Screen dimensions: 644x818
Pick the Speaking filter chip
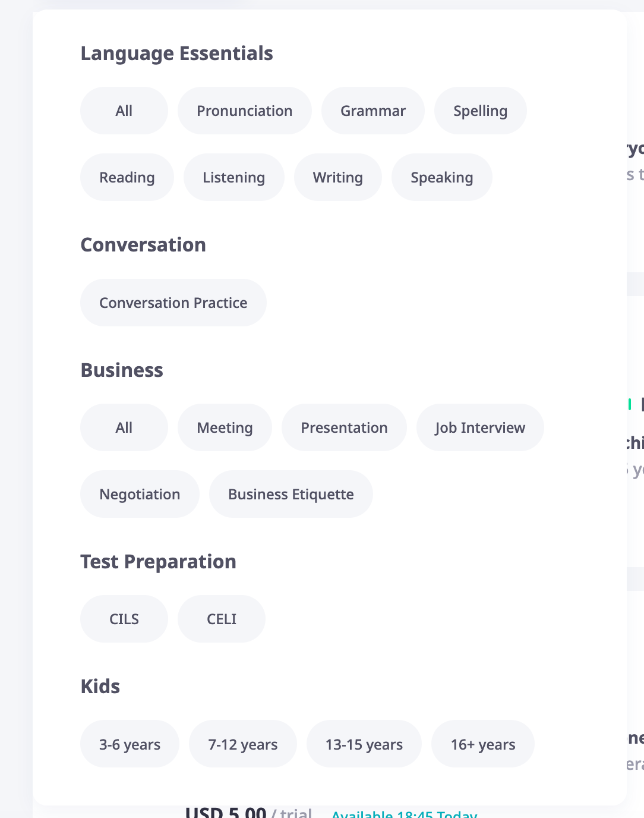coord(442,177)
